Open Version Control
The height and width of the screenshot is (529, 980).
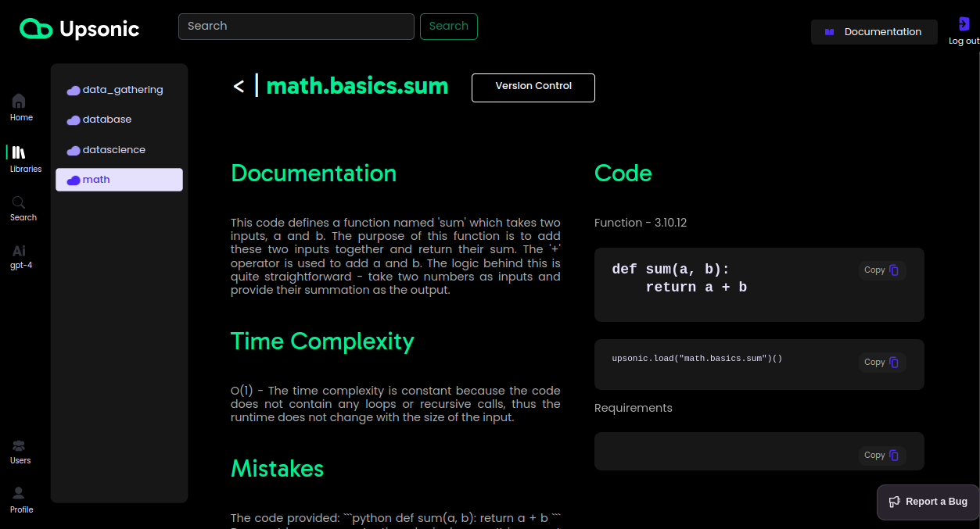[533, 88]
